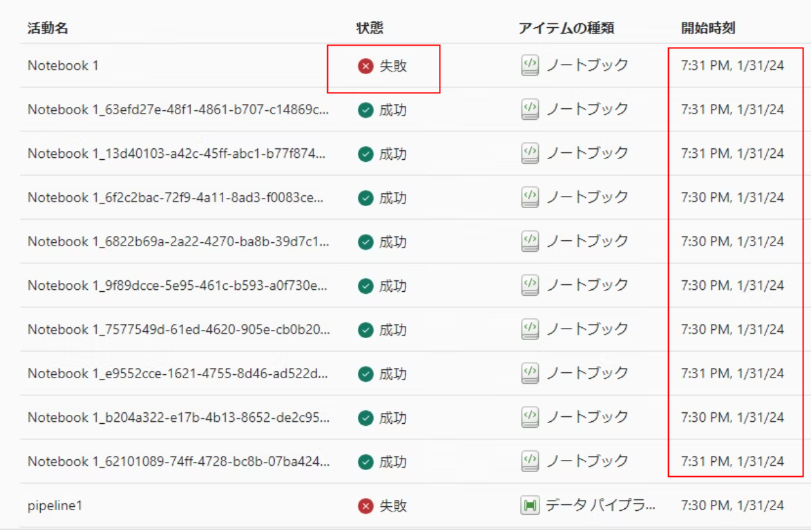
Task: Click notebook type icon in 62101089 row
Action: coord(530,461)
